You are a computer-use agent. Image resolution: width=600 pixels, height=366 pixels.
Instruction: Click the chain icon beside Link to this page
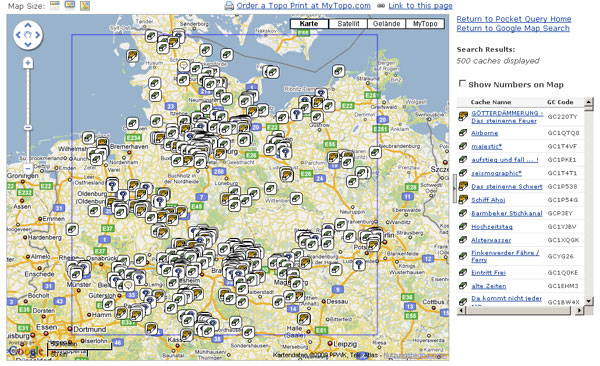(x=381, y=6)
